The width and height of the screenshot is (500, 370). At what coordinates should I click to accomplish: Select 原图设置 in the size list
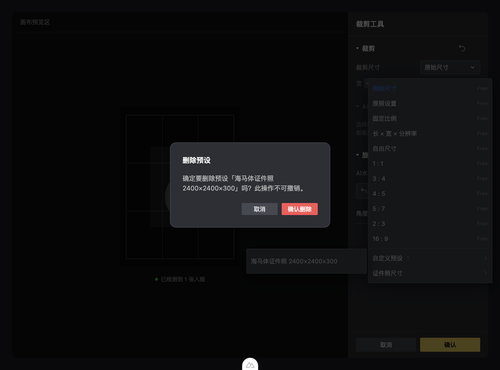click(x=430, y=103)
